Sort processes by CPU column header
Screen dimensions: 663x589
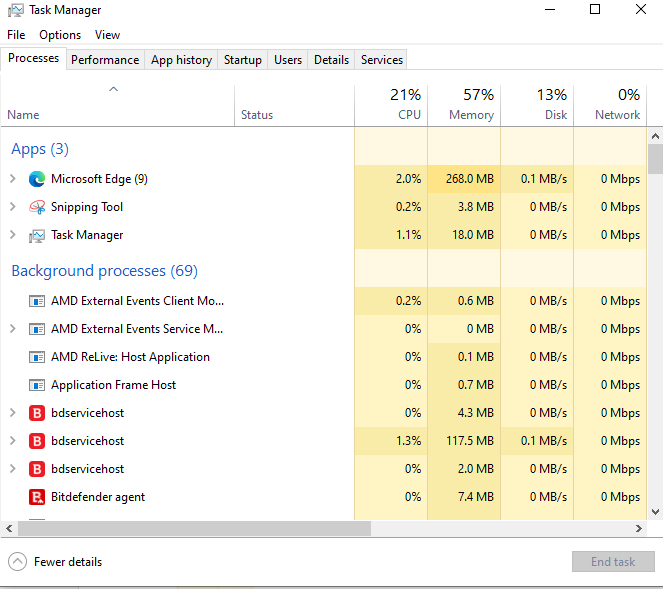[391, 104]
